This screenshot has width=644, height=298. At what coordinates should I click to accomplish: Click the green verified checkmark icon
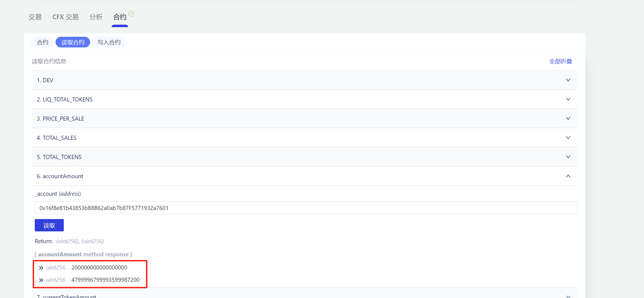131,14
